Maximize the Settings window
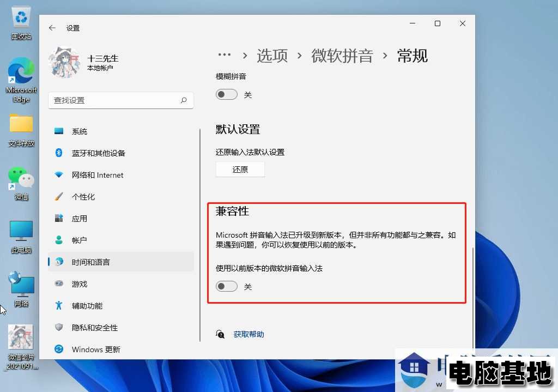Viewport: 558px width, 392px height. tap(438, 23)
